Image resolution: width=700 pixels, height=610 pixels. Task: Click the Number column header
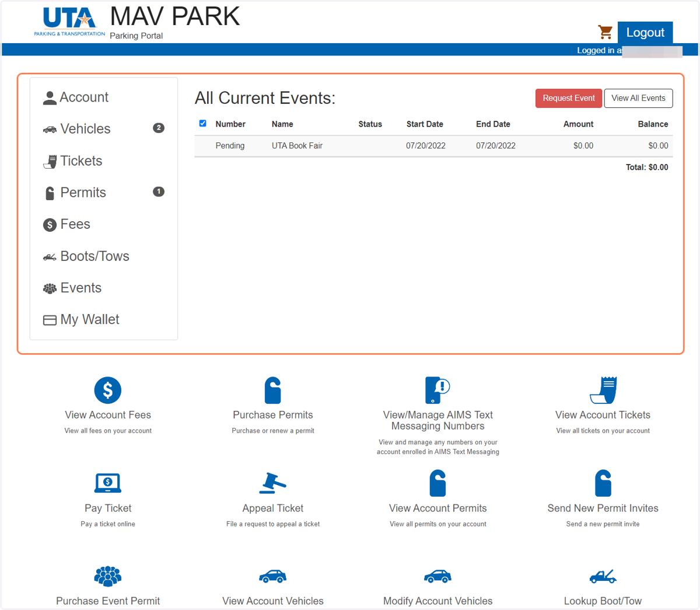tap(230, 124)
